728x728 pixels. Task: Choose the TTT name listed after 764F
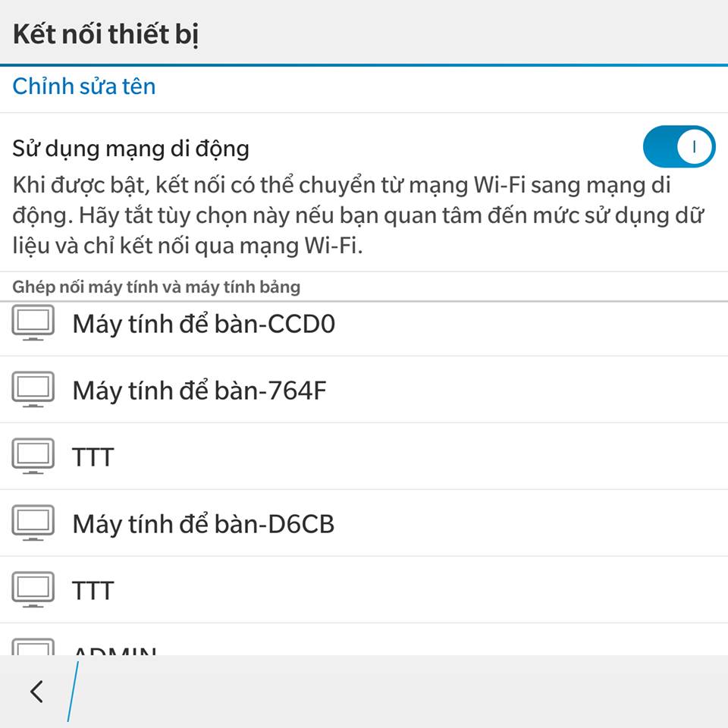[x=93, y=457]
